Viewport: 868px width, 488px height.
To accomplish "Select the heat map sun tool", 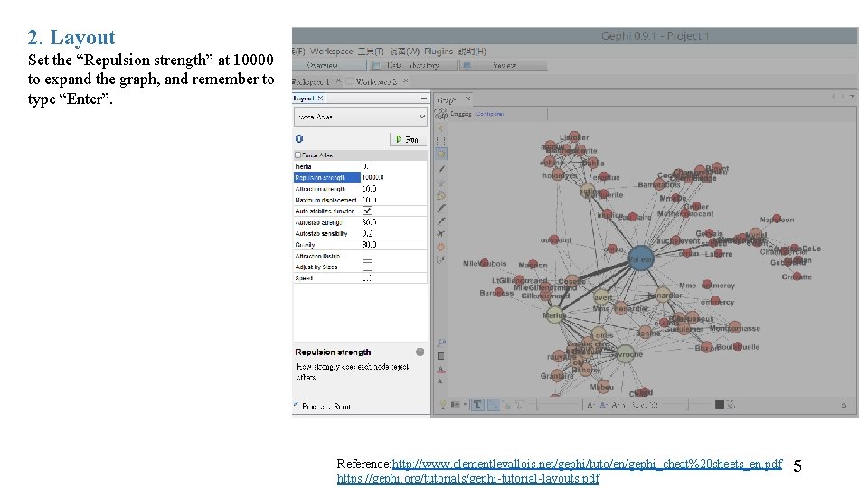I will 441,247.
